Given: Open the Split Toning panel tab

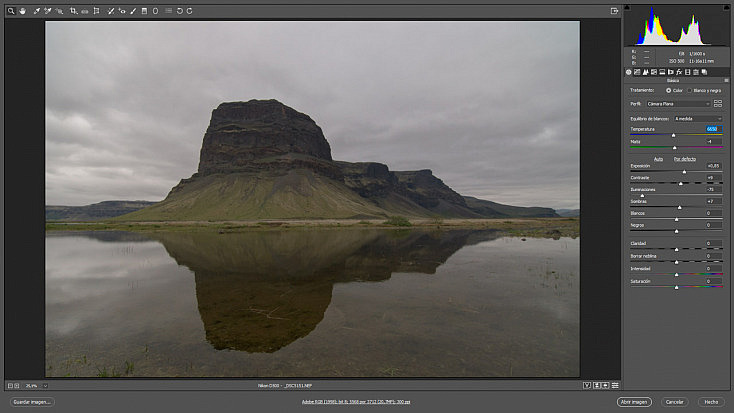Looking at the screenshot, I should tap(662, 72).
